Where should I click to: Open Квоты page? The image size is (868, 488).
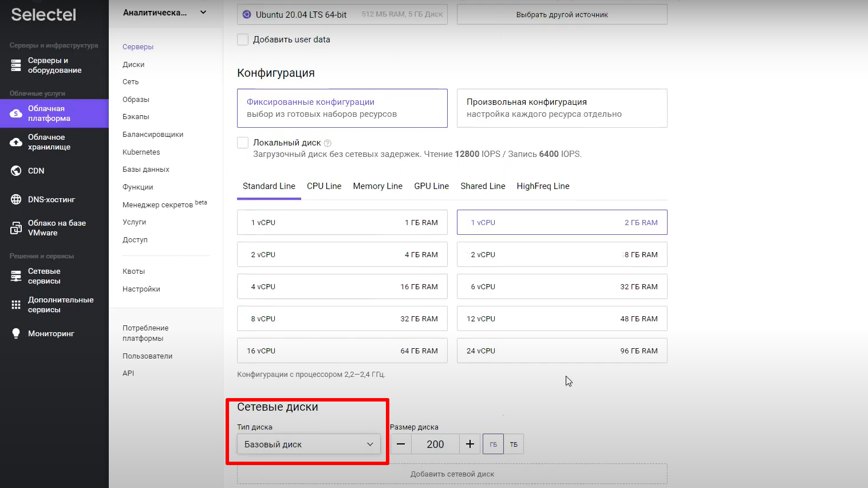134,271
